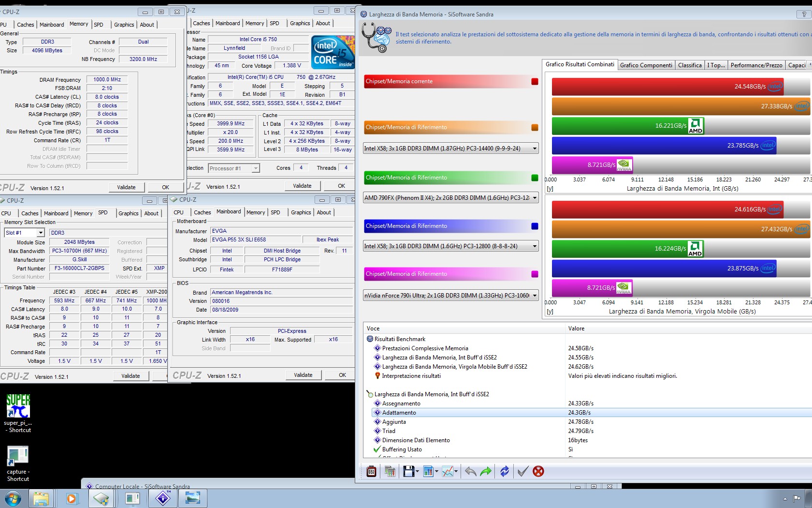Click the line graph toolbar icon
The height and width of the screenshot is (508, 812).
tap(447, 471)
